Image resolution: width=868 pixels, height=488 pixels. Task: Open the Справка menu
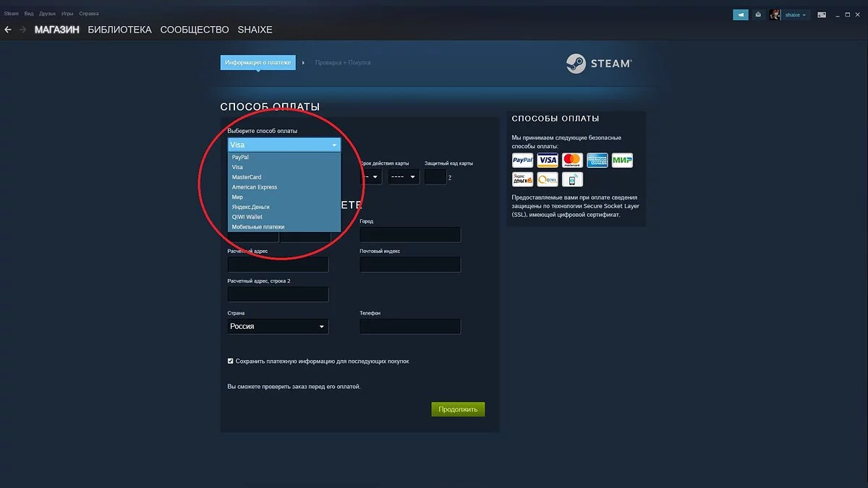pos(89,14)
